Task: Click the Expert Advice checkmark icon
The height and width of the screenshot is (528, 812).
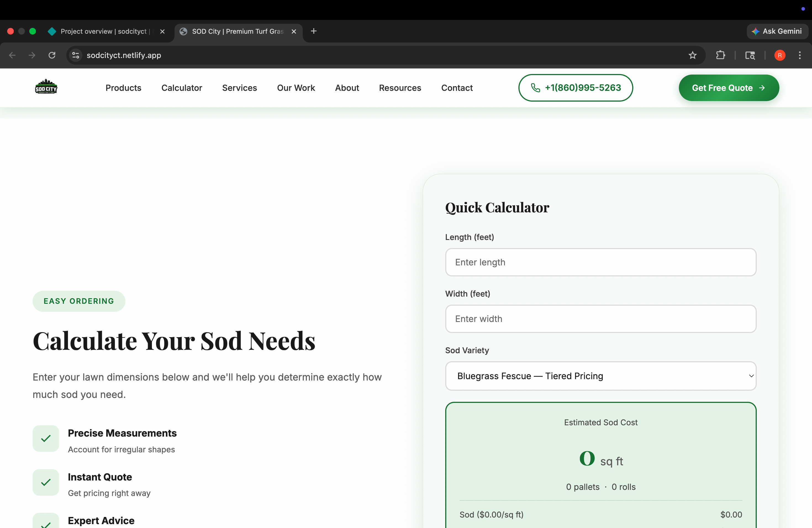Action: coord(46,521)
